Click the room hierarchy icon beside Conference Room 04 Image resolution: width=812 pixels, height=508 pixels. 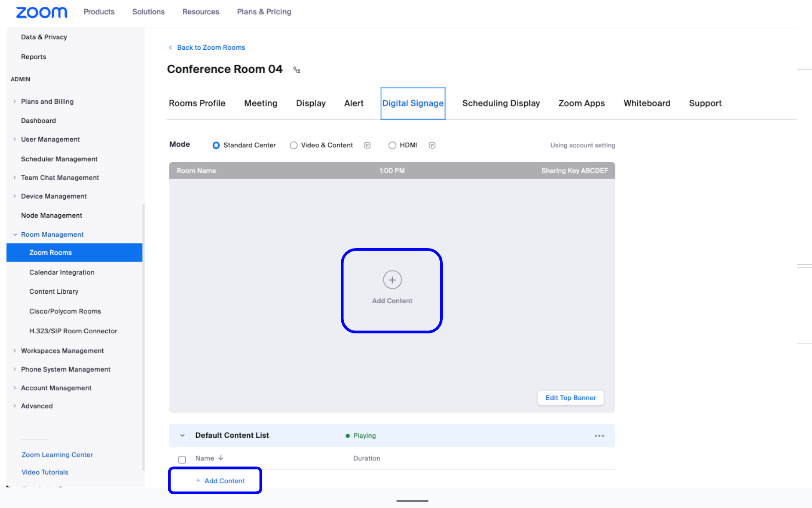[297, 70]
